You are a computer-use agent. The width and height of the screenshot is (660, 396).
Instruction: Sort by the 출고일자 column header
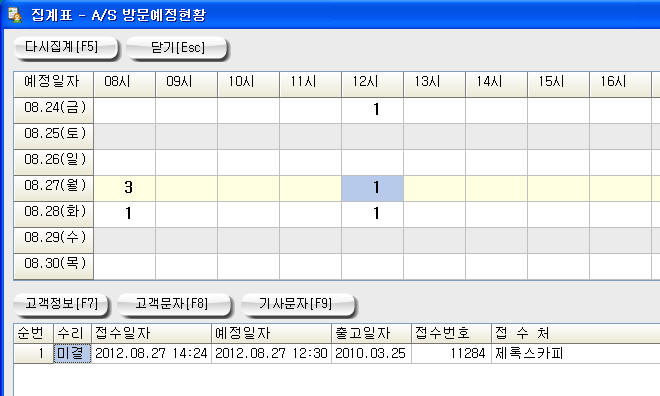[371, 333]
